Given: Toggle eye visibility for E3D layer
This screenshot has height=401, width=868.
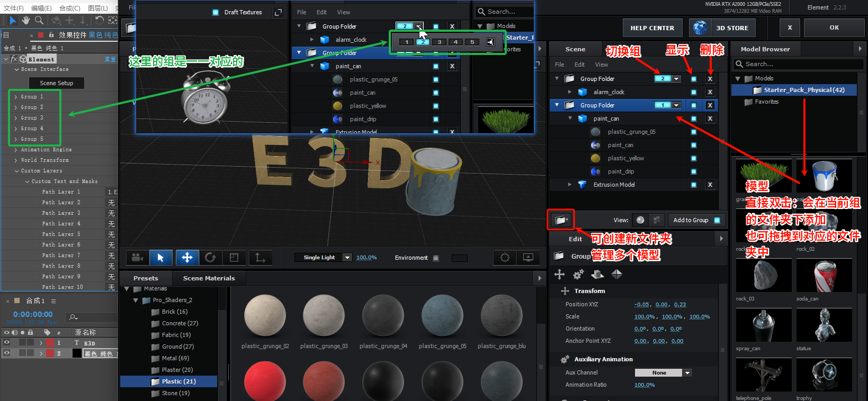Looking at the screenshot, I should pyautogui.click(x=7, y=343).
